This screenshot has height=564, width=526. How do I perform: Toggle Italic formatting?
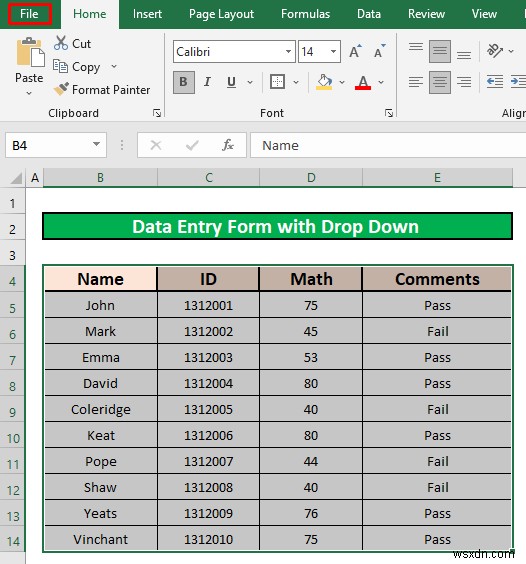(207, 82)
